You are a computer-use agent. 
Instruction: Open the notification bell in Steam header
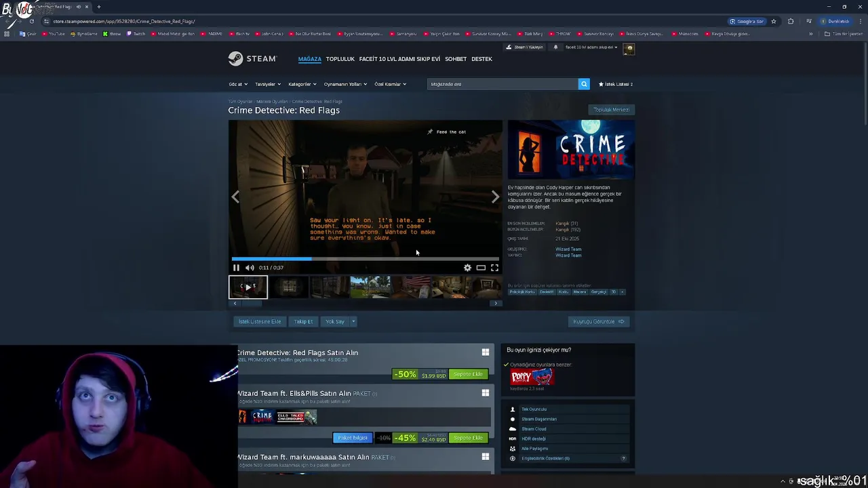556,47
